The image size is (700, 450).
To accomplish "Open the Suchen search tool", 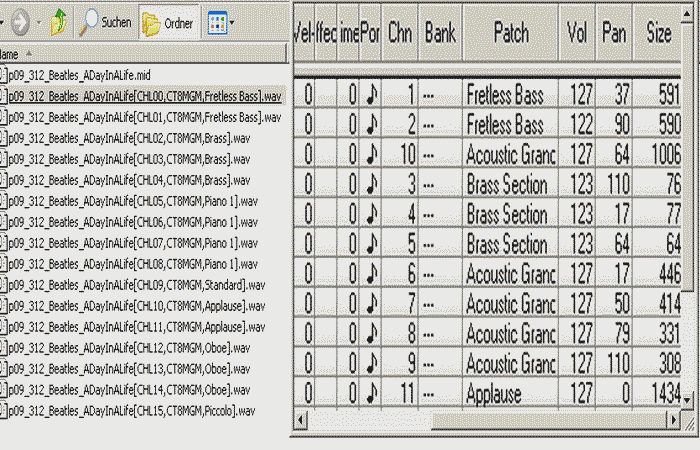I will (x=106, y=21).
